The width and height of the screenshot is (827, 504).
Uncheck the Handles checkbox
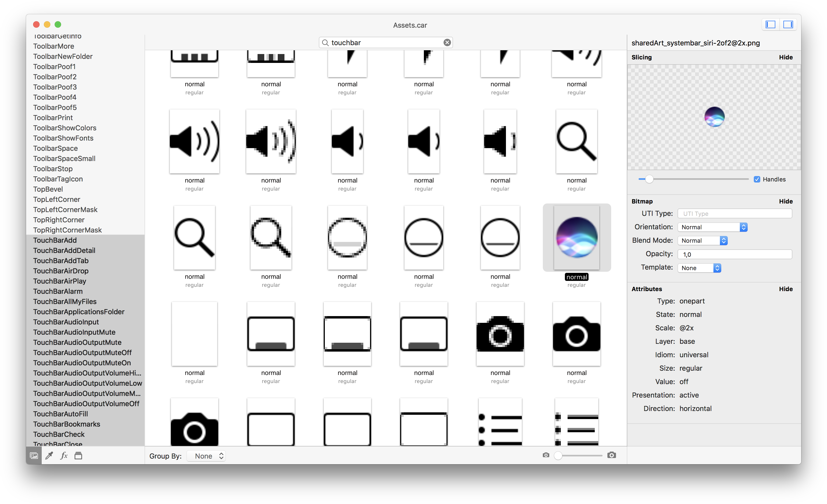[757, 179]
